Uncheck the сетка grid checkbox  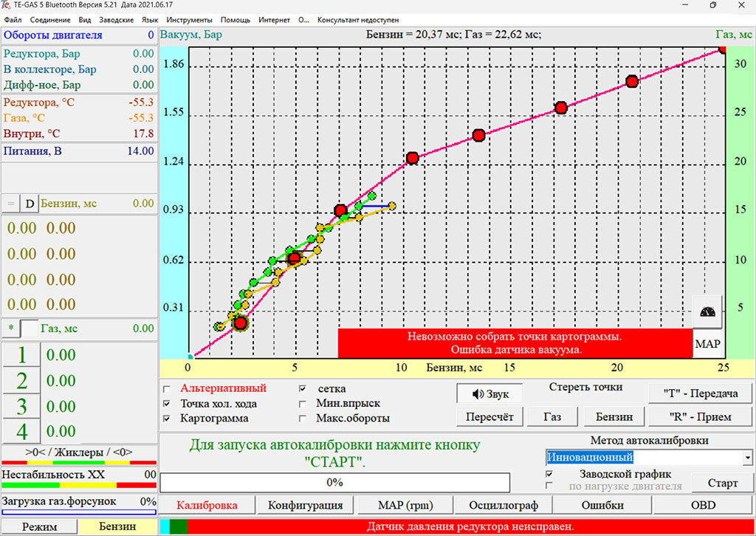(303, 388)
